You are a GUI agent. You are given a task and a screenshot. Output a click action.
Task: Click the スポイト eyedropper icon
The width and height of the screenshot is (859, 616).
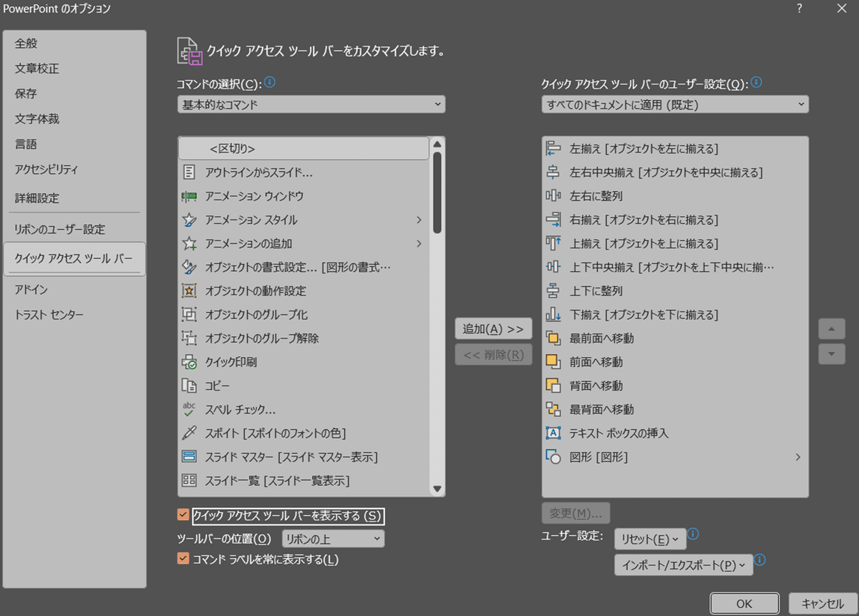coord(189,433)
